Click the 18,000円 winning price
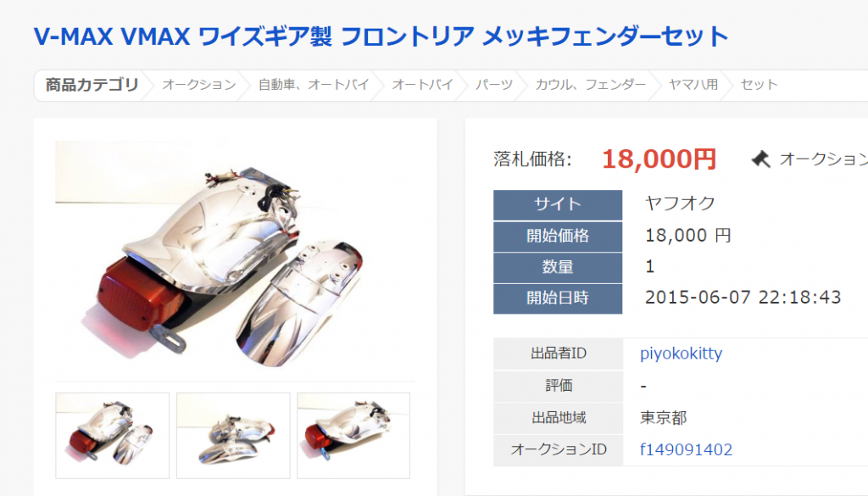Image resolution: width=868 pixels, height=496 pixels. pos(659,159)
